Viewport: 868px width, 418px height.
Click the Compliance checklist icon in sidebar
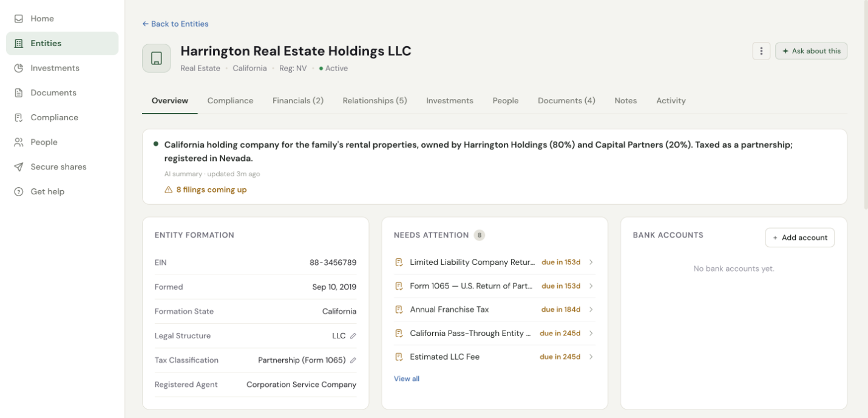tap(19, 117)
